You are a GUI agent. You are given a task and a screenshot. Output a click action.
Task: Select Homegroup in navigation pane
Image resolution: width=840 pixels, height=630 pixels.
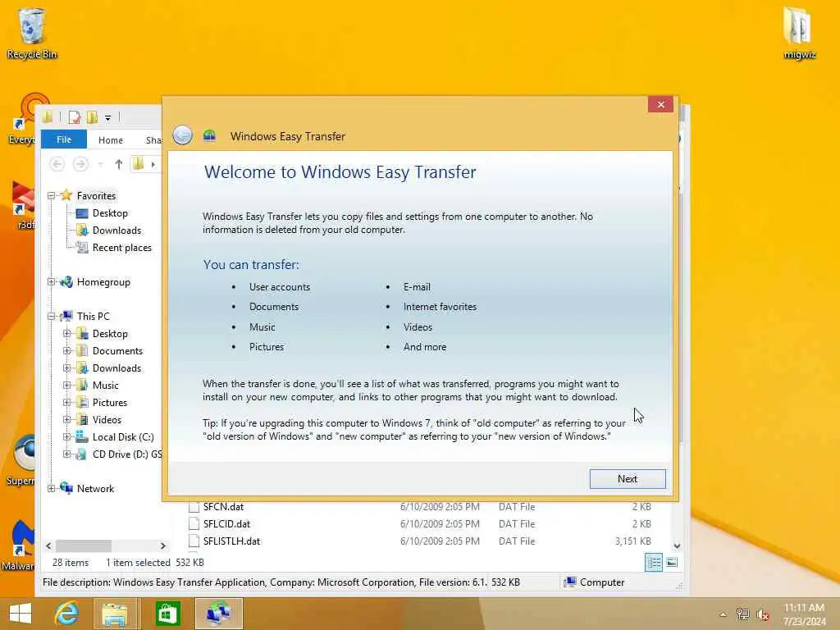pos(103,282)
